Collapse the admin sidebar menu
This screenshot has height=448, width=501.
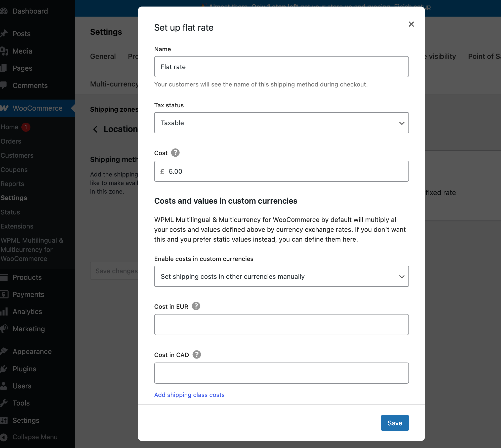click(x=35, y=437)
